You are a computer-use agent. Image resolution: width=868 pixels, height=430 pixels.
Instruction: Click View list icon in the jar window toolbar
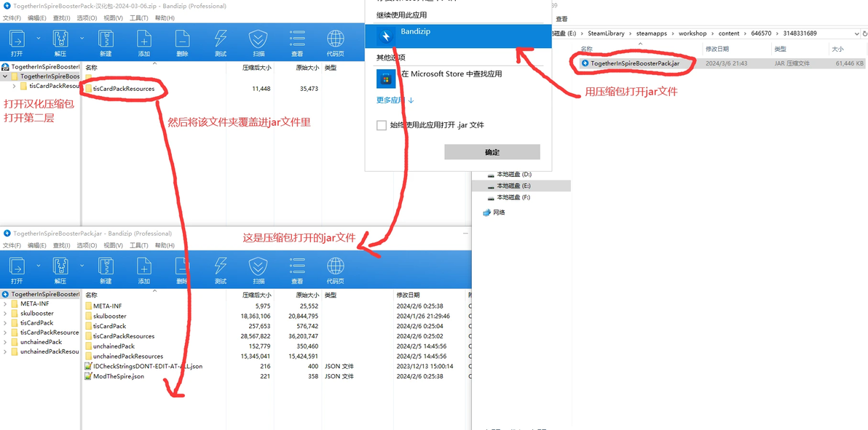tap(297, 266)
